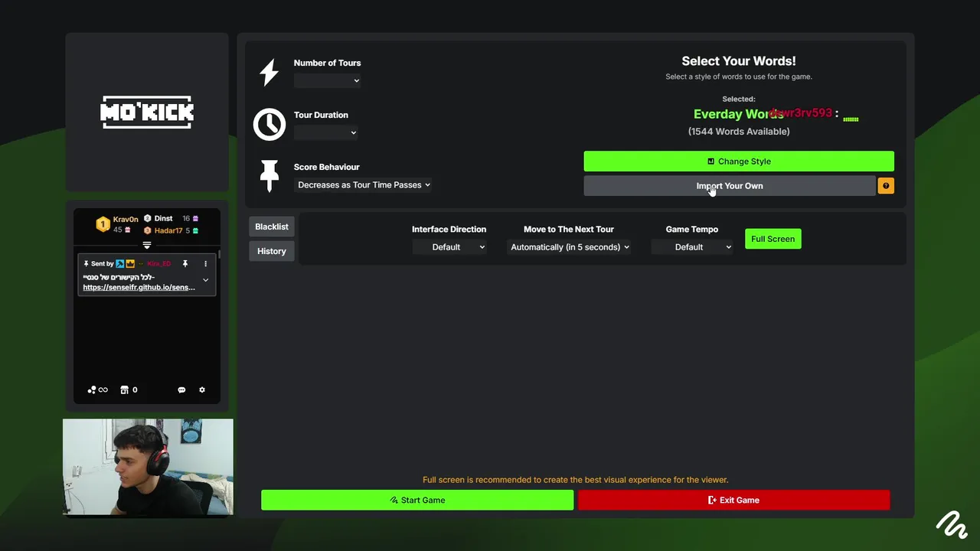Switch to the Blacklist tab
Screen dimensions: 980x551
[x=272, y=227]
